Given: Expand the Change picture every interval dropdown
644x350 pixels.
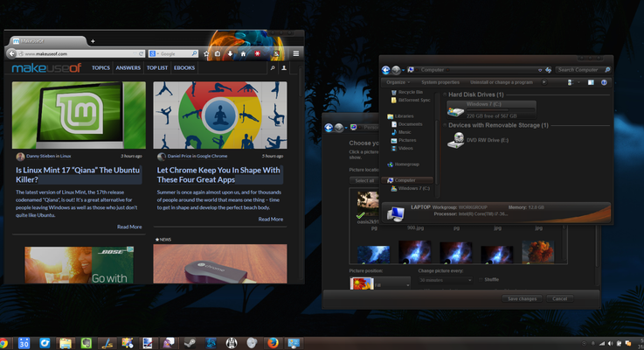Looking at the screenshot, I should point(444,280).
